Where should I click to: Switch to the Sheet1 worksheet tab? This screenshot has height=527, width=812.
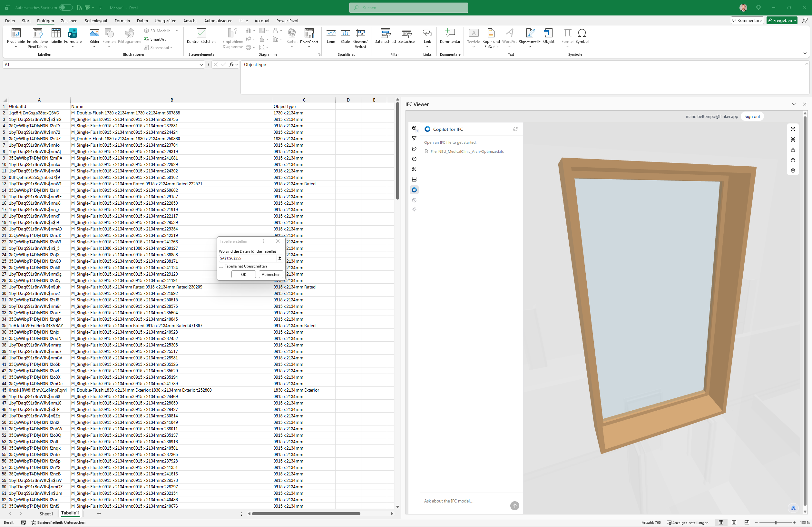(46, 513)
